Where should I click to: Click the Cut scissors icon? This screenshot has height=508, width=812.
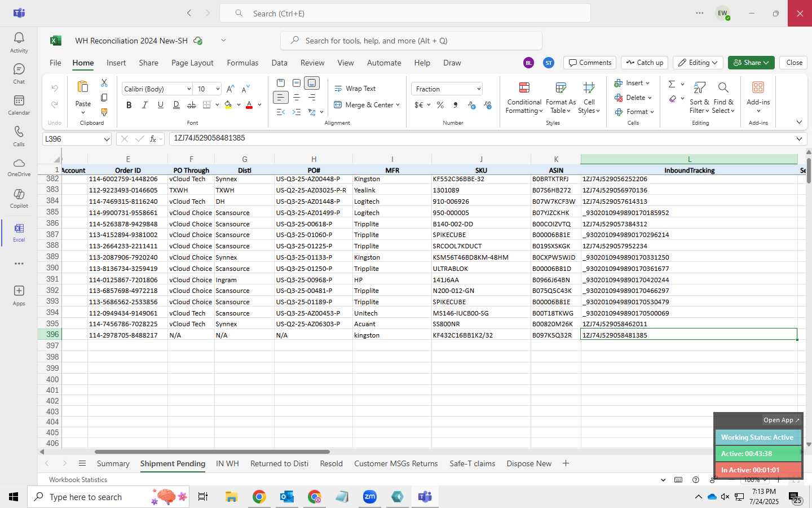(104, 83)
